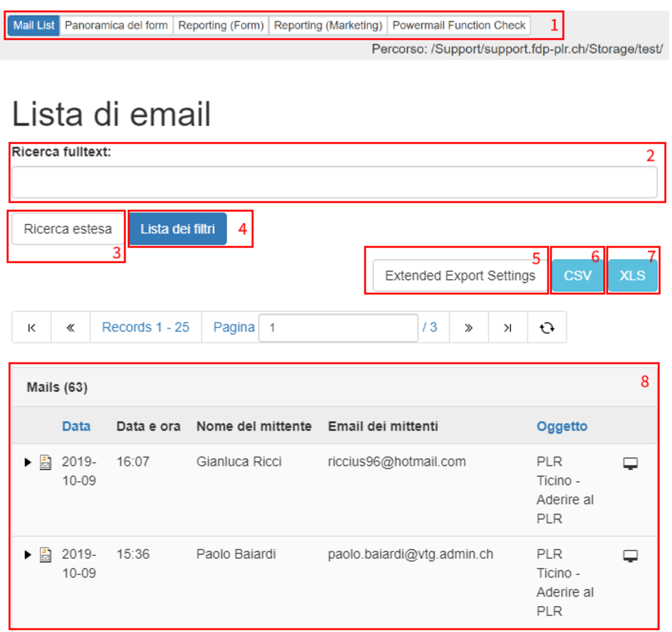This screenshot has width=672, height=632.
Task: Sort mails by Oggetto column
Action: click(562, 426)
